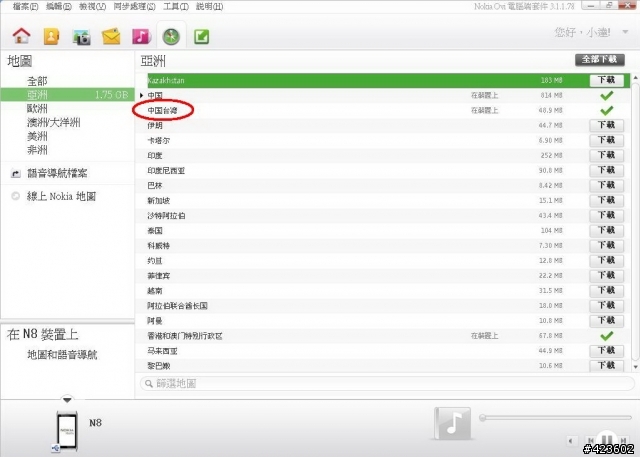Screen dimensions: 640x457
Task: Open 線上 Nokia 地圖 link
Action: (61, 196)
